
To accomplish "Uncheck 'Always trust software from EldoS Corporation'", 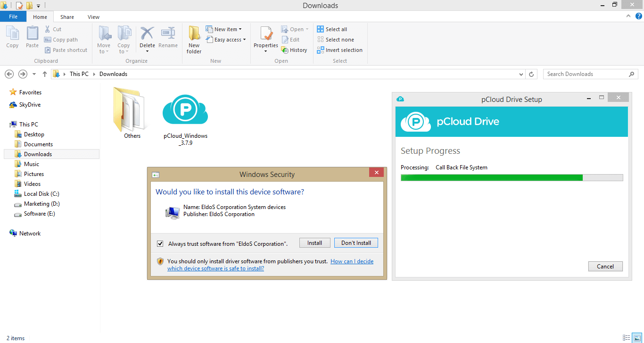I will [160, 243].
